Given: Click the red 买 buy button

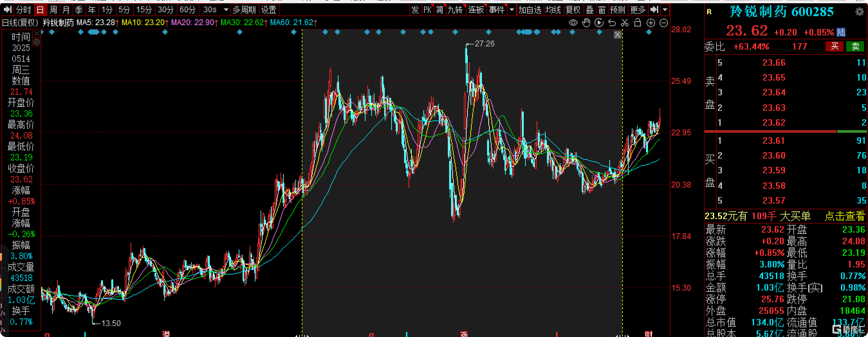Looking at the screenshot, I should [834, 46].
